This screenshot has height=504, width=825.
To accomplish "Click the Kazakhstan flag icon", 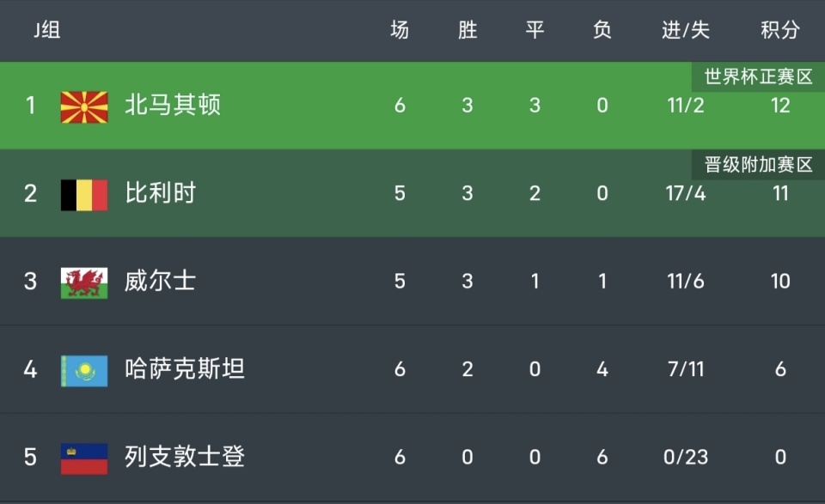I will (84, 370).
